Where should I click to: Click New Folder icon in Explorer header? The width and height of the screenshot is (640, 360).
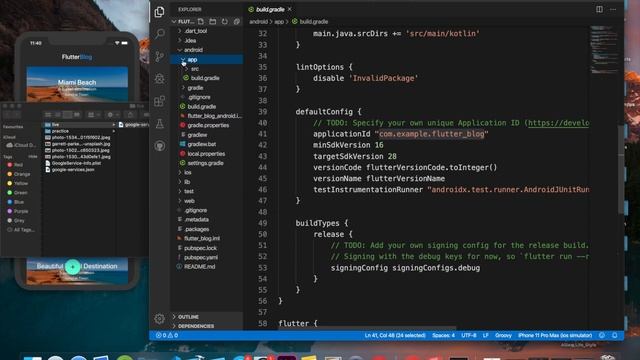(x=213, y=21)
